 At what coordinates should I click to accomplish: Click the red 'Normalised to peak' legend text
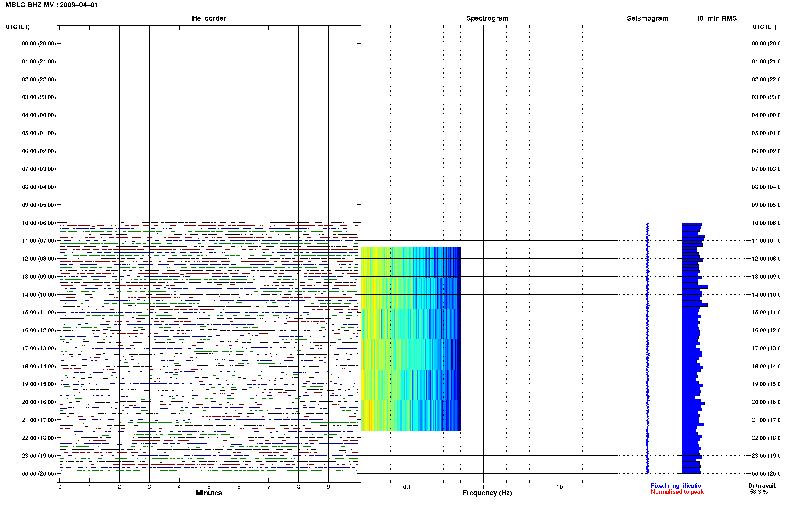677,492
